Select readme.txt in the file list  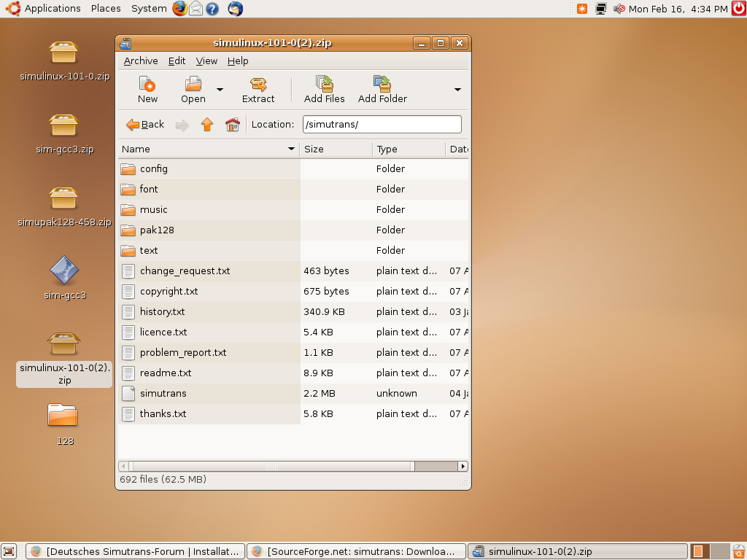click(x=166, y=373)
